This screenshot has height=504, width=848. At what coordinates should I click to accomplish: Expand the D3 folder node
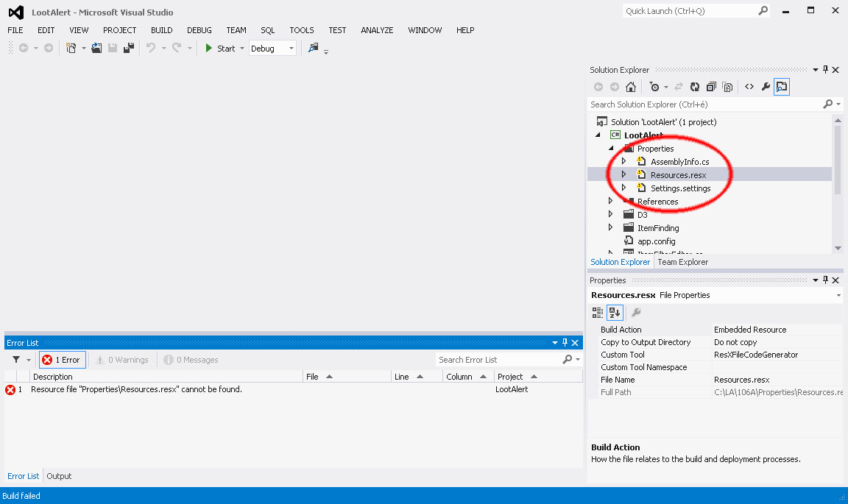(610, 213)
